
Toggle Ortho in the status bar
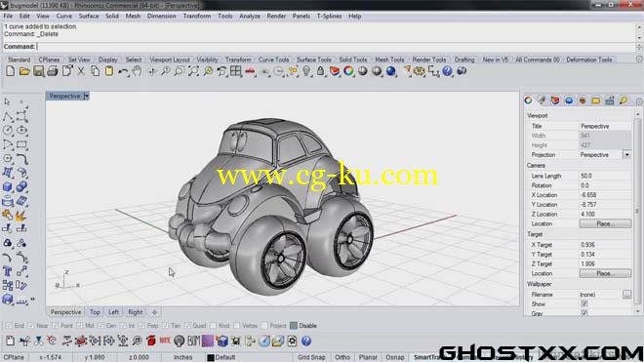(342, 357)
